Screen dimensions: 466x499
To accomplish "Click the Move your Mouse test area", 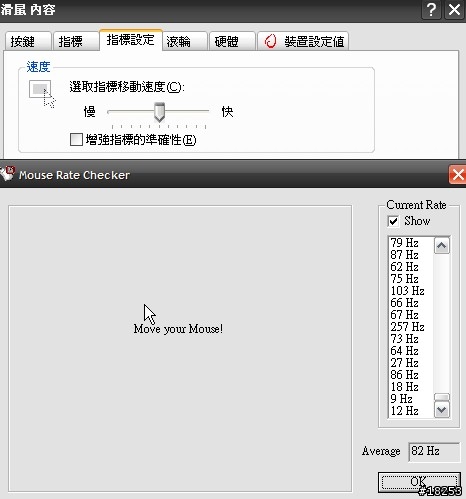I will [180, 348].
